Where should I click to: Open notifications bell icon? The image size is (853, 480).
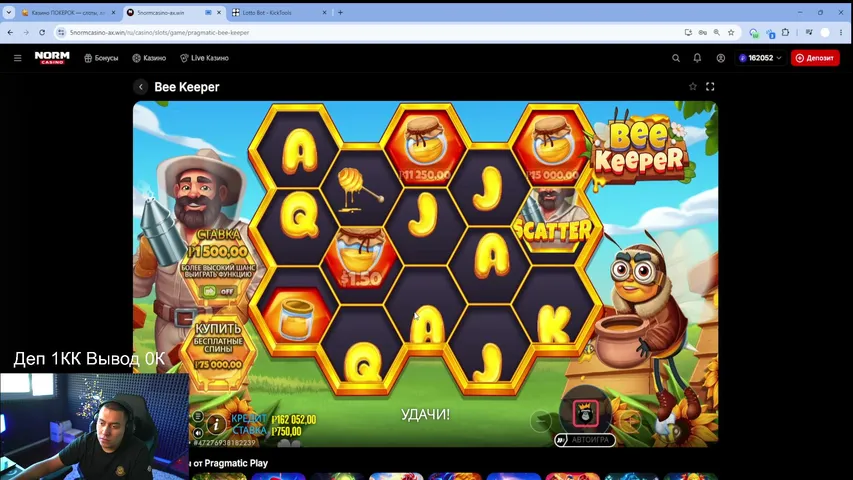click(697, 58)
